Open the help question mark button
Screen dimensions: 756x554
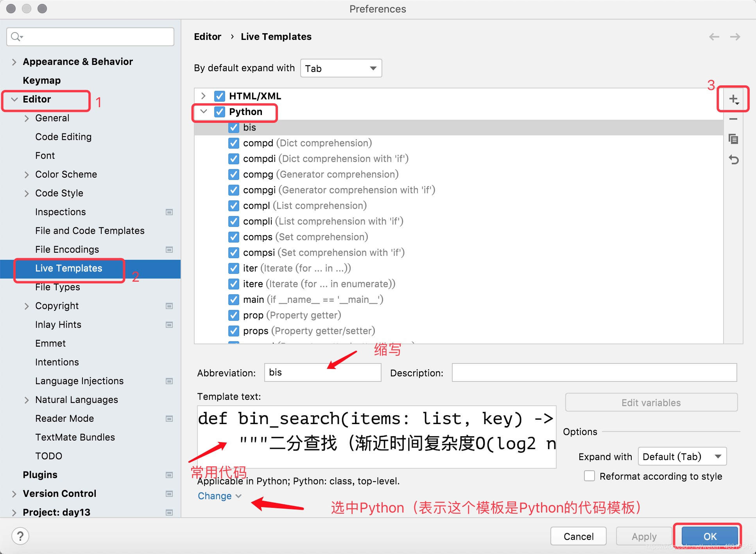click(x=20, y=536)
